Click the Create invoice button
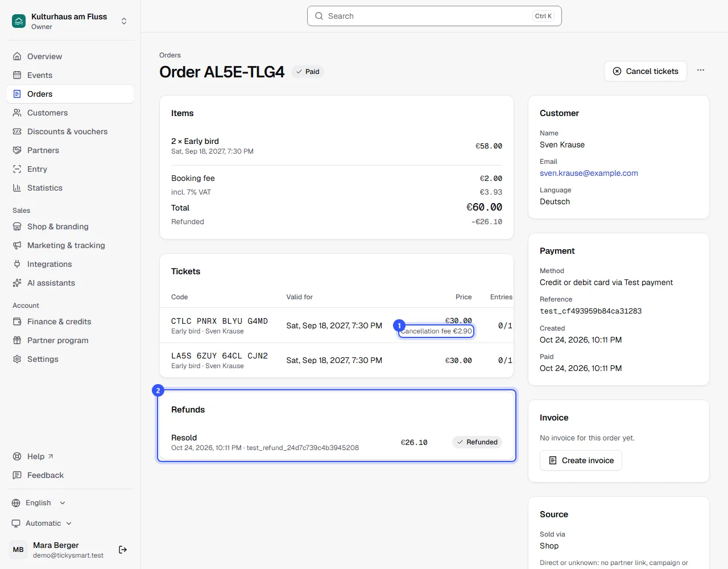728x569 pixels. pos(581,460)
